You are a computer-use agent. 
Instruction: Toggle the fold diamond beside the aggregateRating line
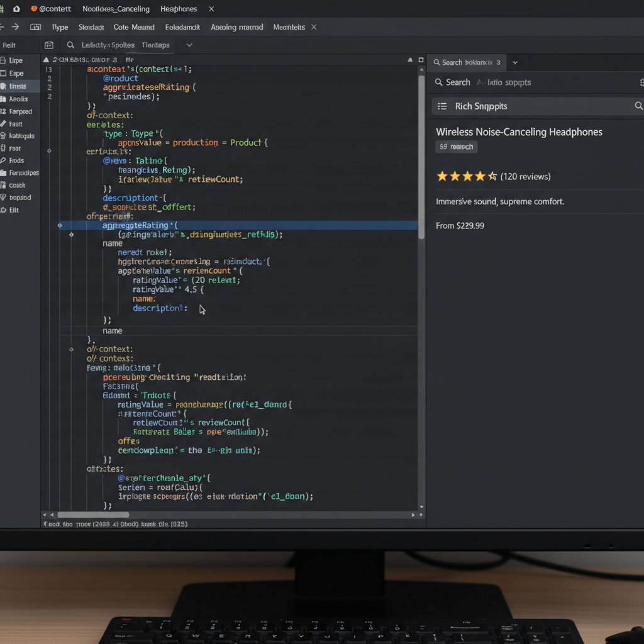[60, 225]
